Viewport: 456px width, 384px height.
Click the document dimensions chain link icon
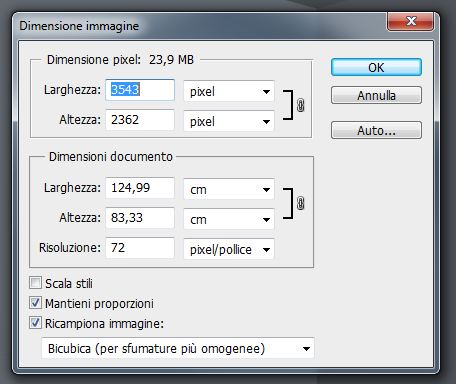(x=300, y=203)
